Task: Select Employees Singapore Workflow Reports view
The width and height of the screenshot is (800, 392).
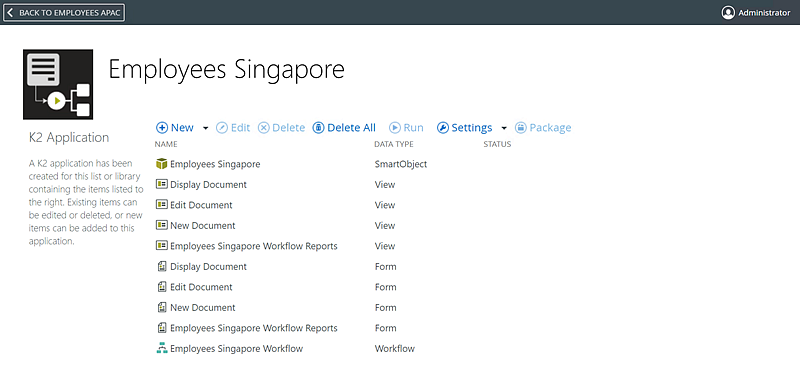Action: coord(254,246)
